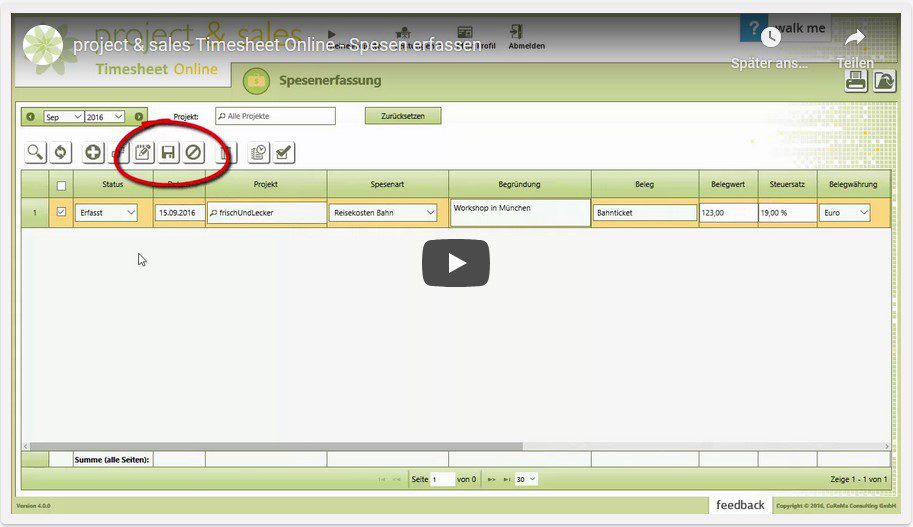Click the Spesenart column header
913x527 pixels.
point(387,184)
